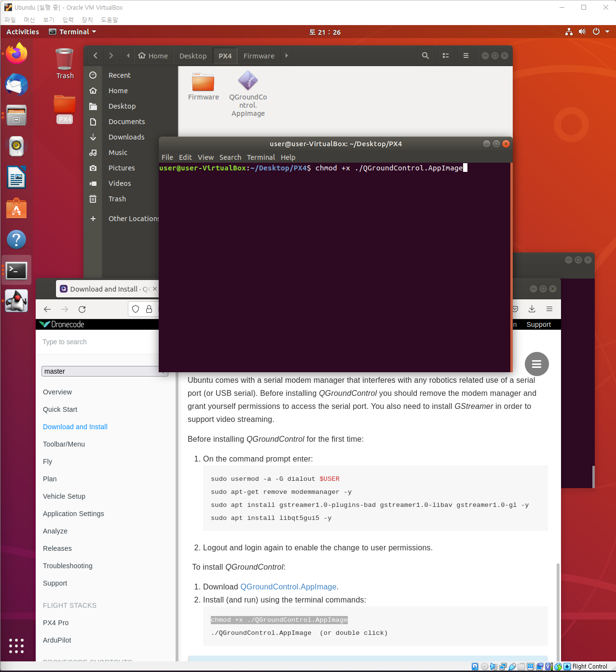Open the VirtualBox 머신 menu

[x=29, y=20]
